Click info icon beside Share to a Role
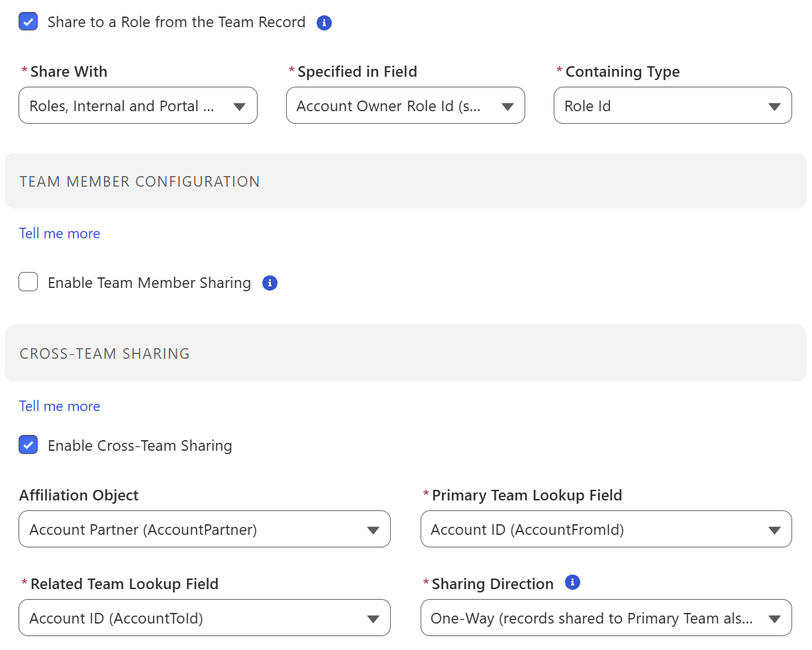This screenshot has width=812, height=650. [324, 23]
